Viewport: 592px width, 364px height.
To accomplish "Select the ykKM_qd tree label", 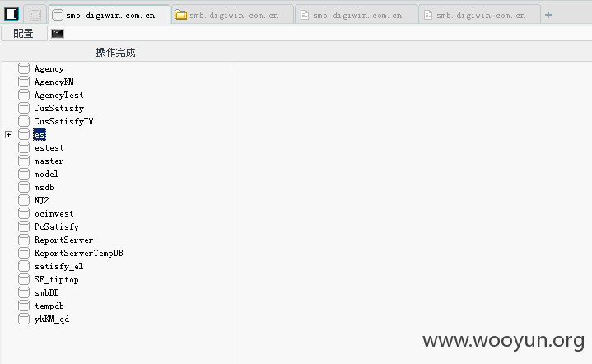I will (51, 320).
